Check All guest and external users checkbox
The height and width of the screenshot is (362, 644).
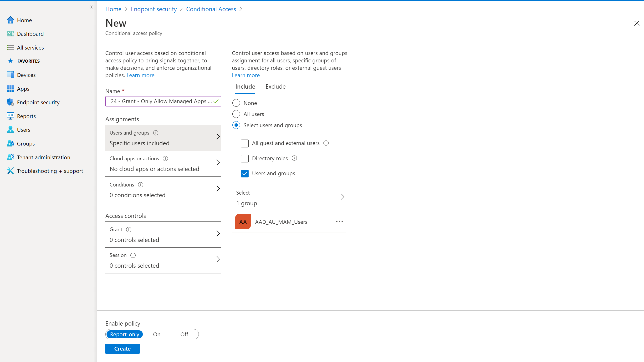tap(245, 143)
